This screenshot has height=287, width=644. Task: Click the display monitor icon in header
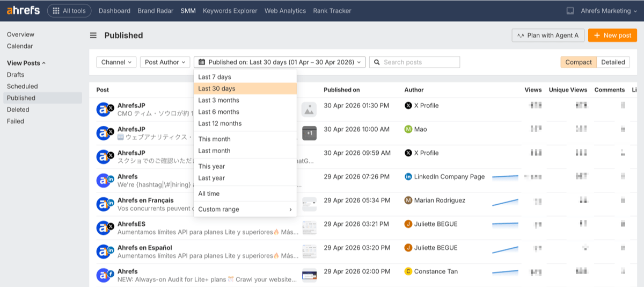tap(570, 11)
